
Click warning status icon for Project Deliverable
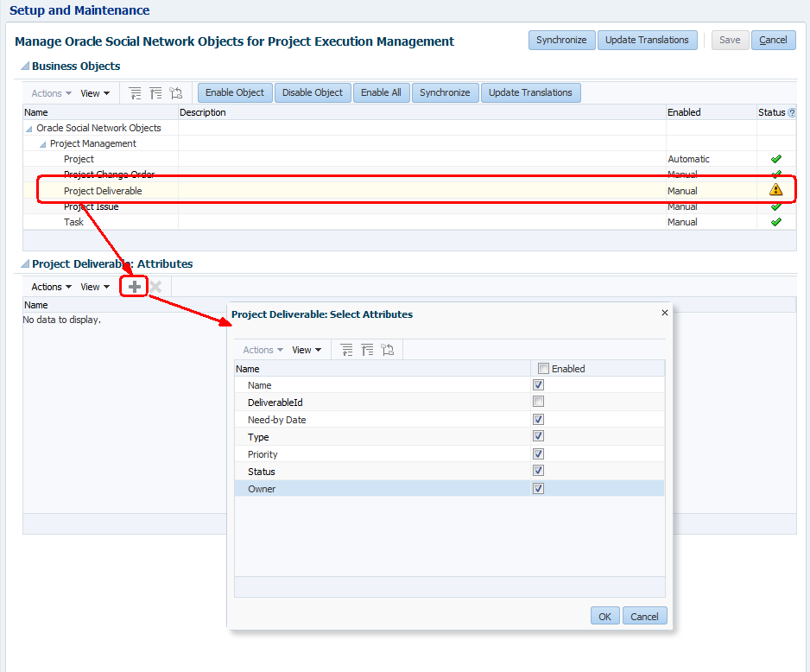click(776, 189)
